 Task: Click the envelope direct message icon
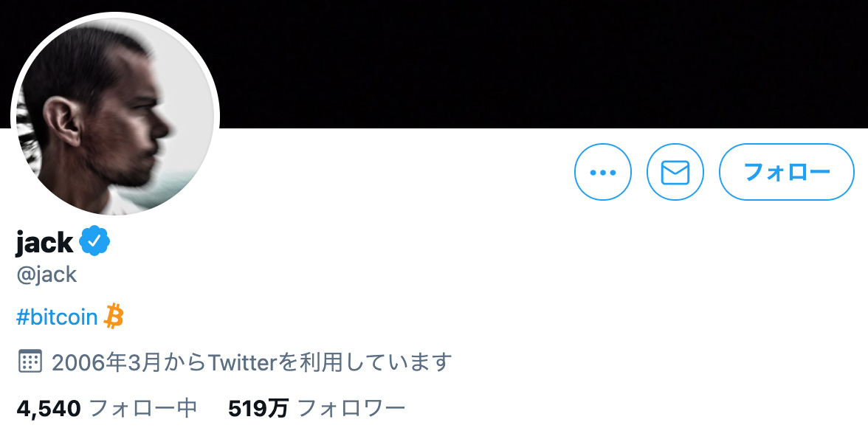tap(675, 172)
